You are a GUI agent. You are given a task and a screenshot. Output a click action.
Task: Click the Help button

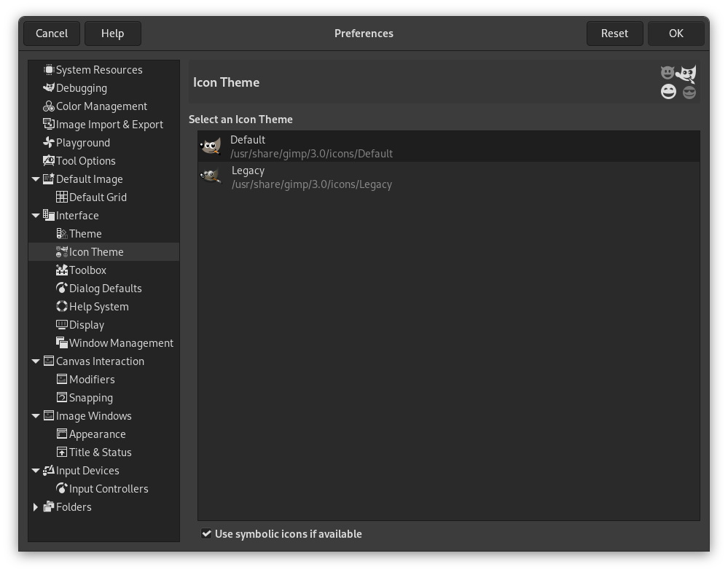pyautogui.click(x=113, y=33)
